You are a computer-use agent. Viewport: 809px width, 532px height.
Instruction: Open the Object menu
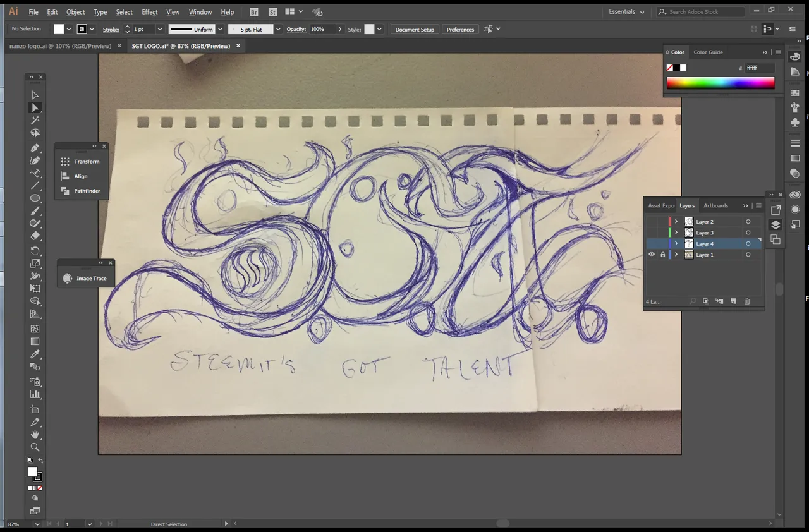75,12
